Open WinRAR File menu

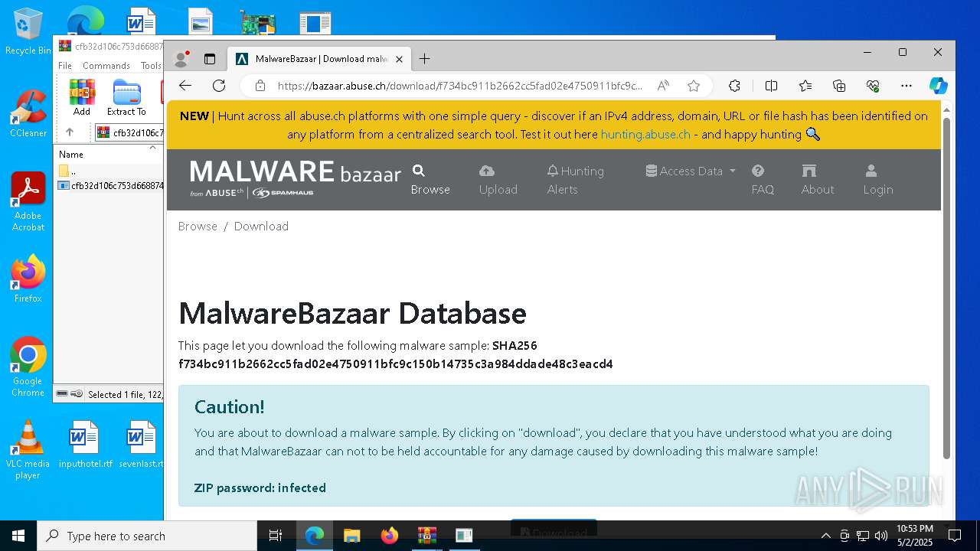coord(65,66)
